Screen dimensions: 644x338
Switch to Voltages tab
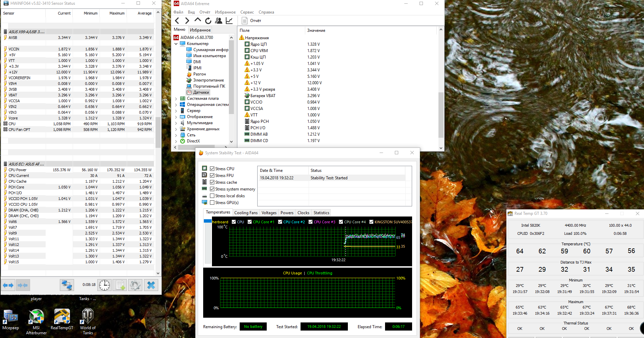coord(269,213)
